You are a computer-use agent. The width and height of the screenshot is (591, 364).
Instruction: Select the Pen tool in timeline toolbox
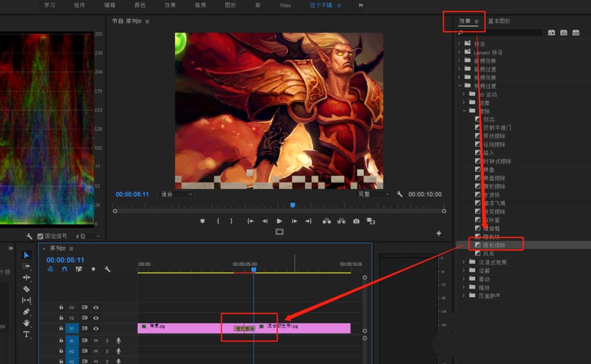(x=27, y=311)
